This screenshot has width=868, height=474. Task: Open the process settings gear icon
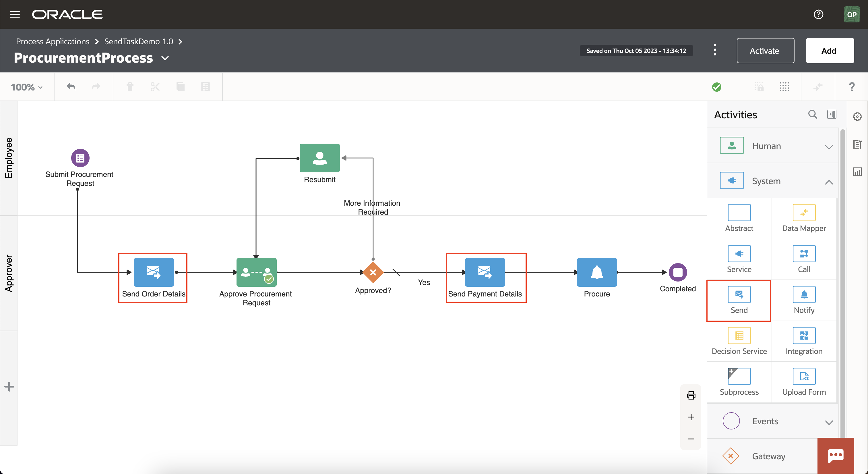(858, 116)
